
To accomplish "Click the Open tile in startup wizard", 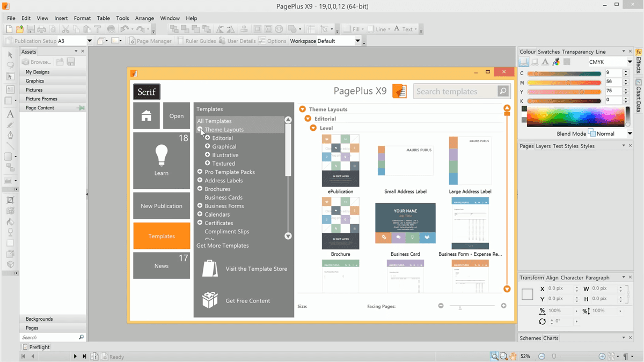I will click(x=177, y=116).
